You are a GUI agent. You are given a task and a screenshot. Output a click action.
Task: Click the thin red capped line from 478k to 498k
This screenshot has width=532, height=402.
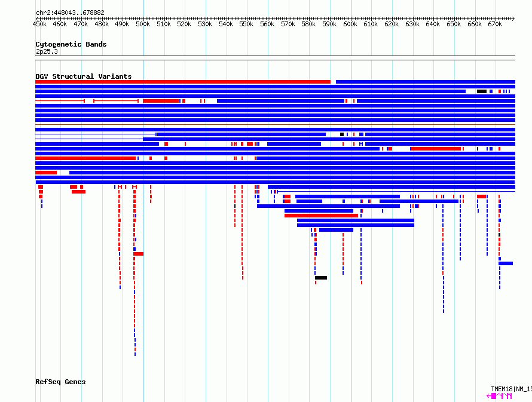116,101
